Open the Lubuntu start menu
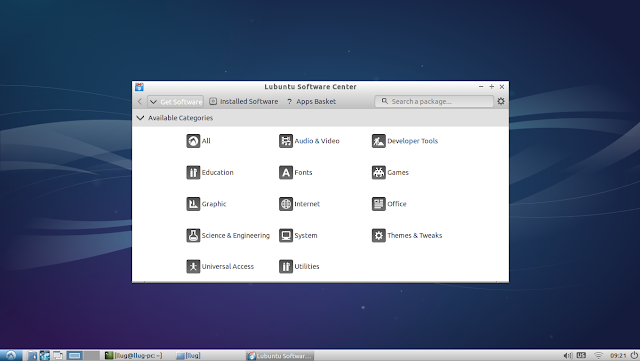640x361 pixels. pyautogui.click(x=11, y=355)
